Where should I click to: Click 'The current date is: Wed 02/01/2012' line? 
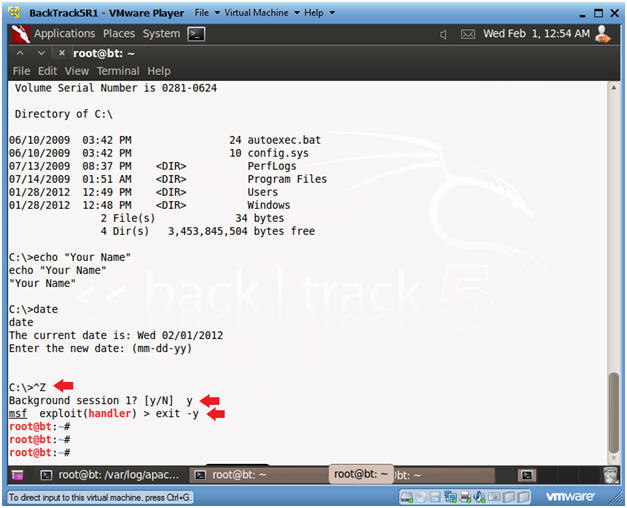pos(116,336)
